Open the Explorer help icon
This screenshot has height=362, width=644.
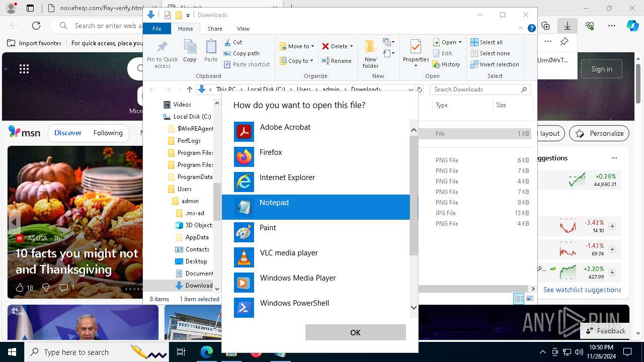(x=531, y=29)
